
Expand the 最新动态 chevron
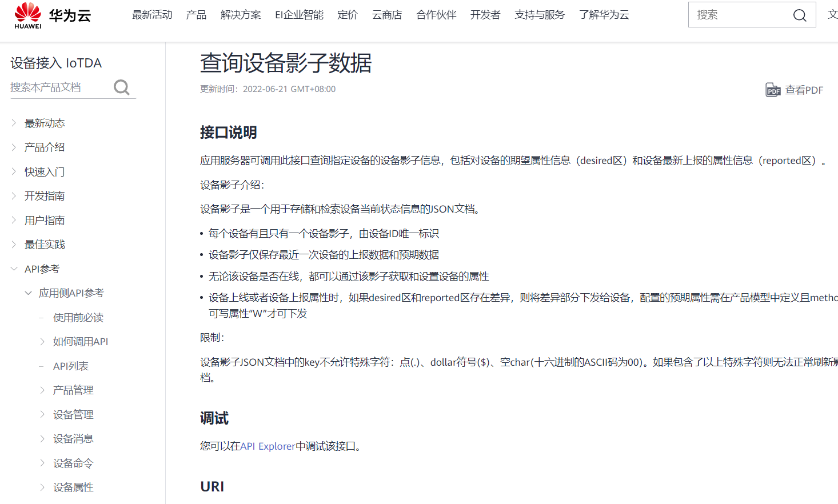click(x=14, y=123)
